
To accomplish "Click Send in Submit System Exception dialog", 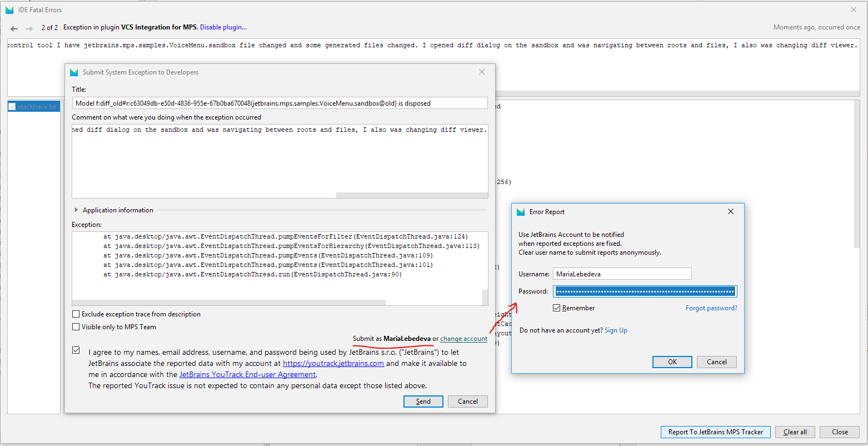I will click(423, 402).
